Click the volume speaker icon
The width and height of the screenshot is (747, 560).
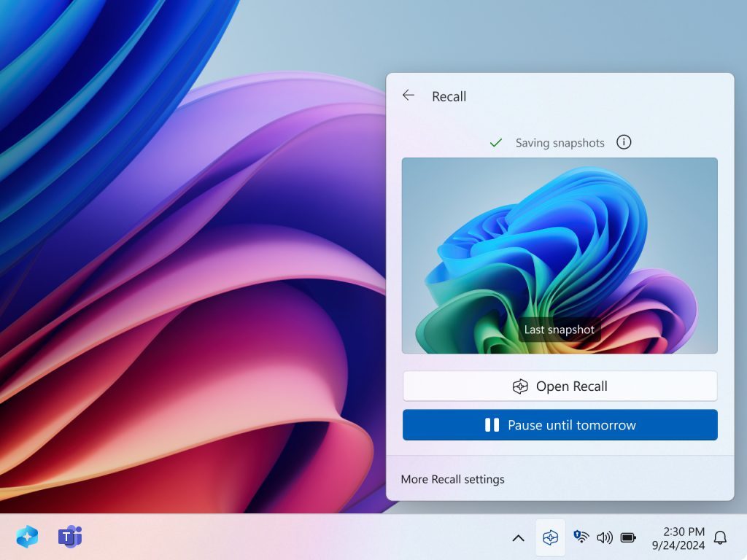click(x=604, y=537)
